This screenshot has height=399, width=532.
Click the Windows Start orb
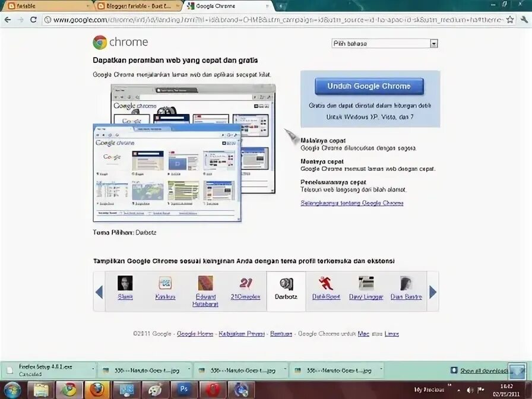click(12, 390)
